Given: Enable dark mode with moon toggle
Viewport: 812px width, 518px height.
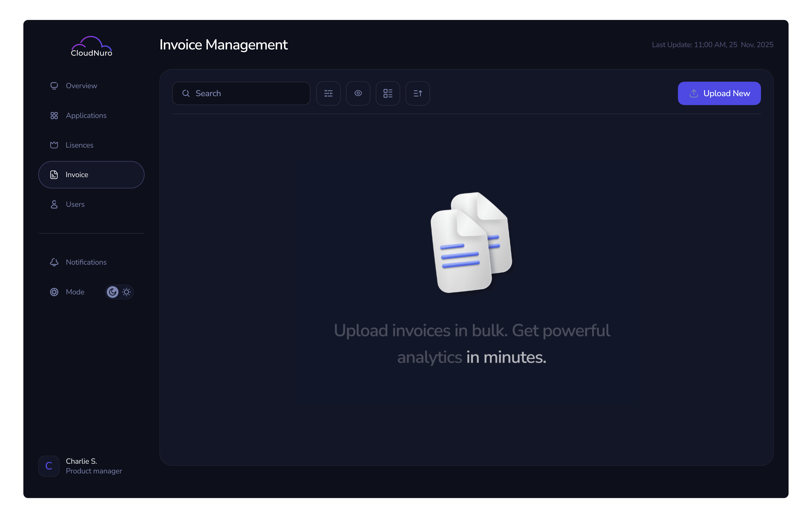Looking at the screenshot, I should [x=113, y=292].
